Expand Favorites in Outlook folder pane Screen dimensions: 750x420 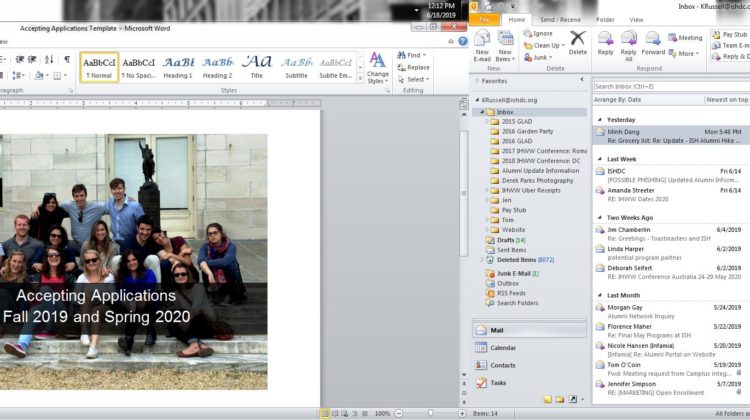(477, 81)
